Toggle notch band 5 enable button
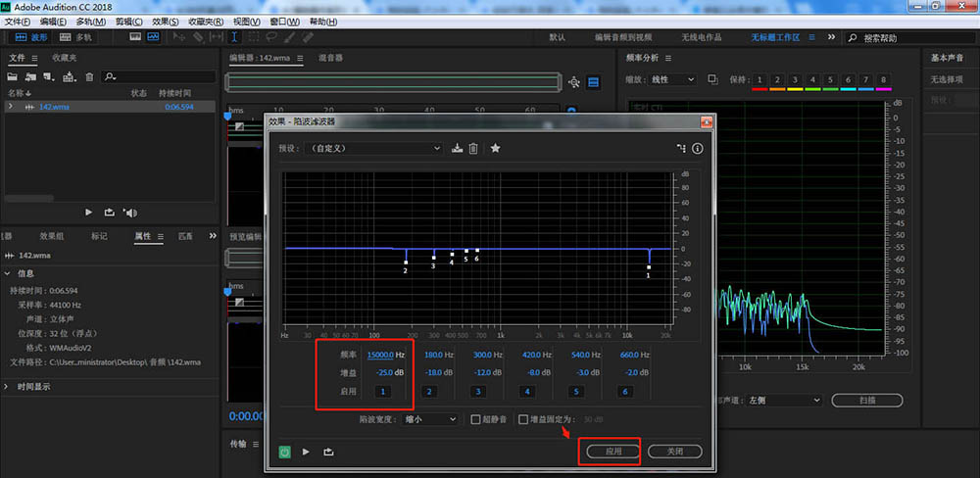The image size is (980, 478). [x=577, y=392]
